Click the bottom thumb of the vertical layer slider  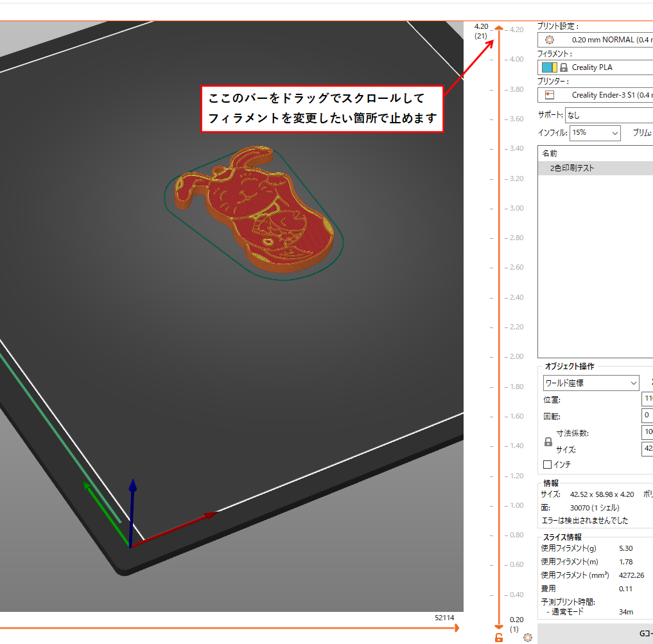[x=498, y=627]
